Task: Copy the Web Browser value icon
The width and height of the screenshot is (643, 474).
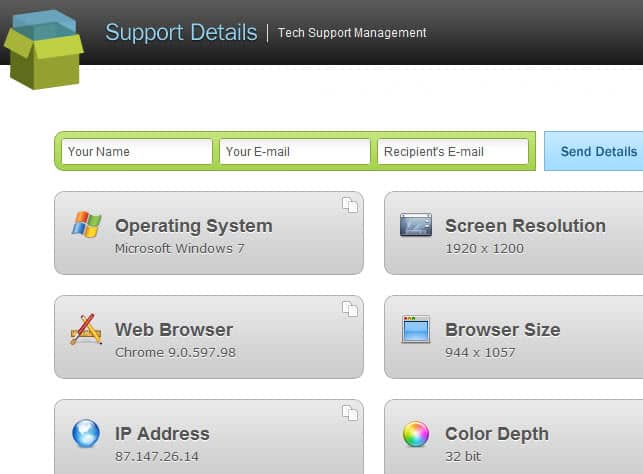Action: pyautogui.click(x=350, y=309)
